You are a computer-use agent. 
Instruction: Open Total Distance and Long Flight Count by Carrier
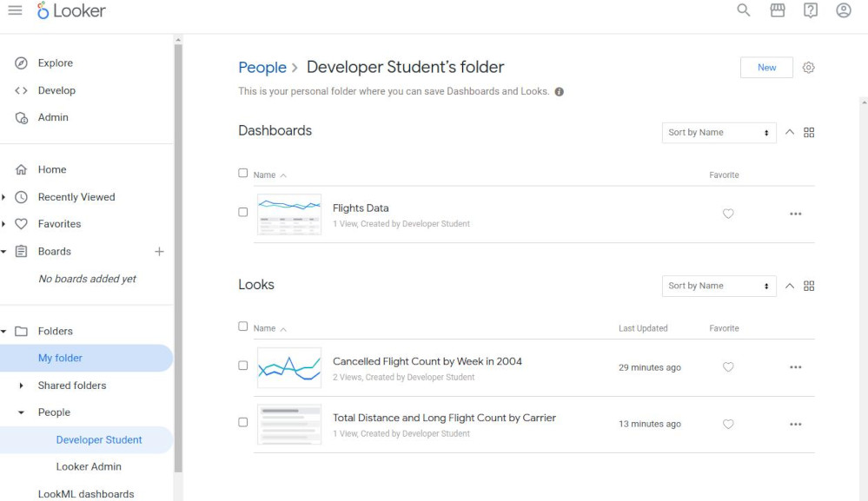tap(444, 418)
